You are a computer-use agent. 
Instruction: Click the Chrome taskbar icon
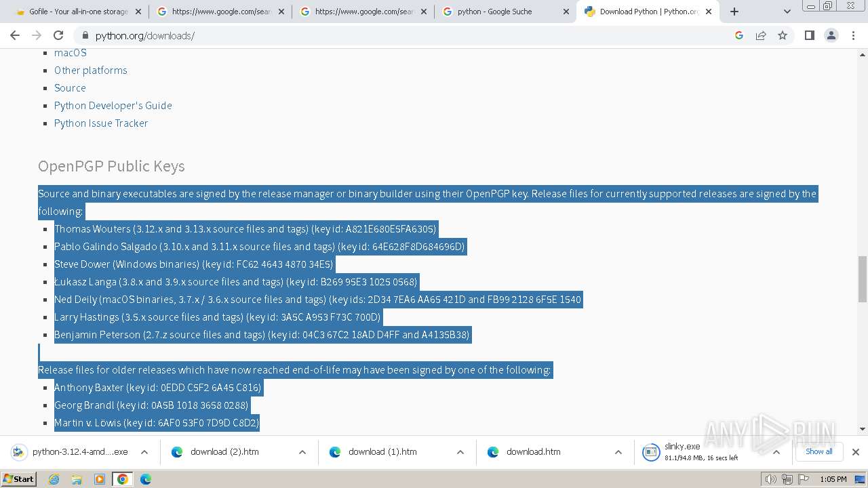point(123,479)
